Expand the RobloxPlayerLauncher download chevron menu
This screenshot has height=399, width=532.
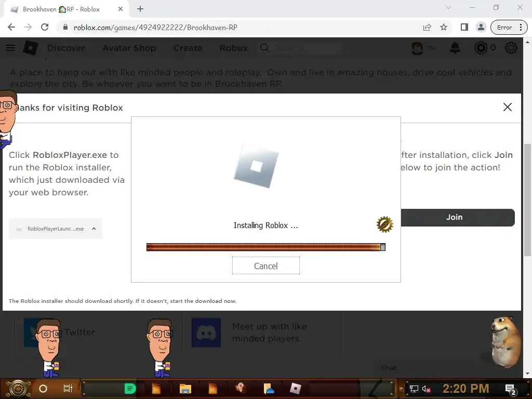[94, 229]
